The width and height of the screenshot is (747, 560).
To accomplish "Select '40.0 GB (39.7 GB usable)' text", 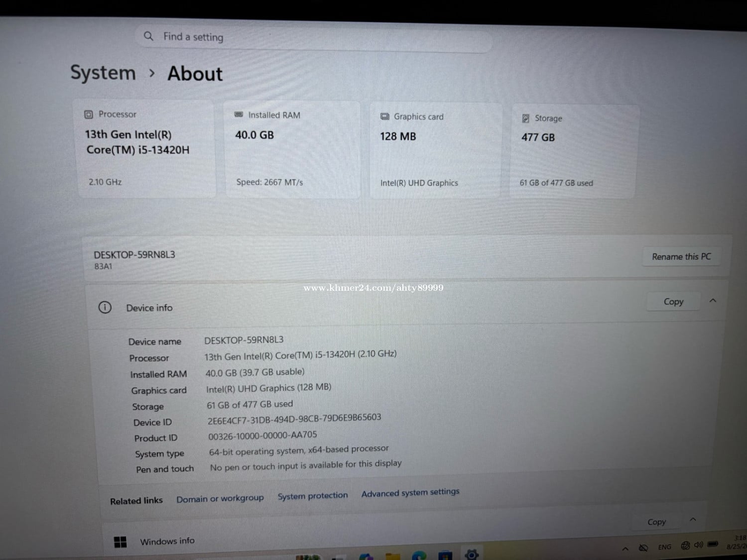I will [x=255, y=372].
